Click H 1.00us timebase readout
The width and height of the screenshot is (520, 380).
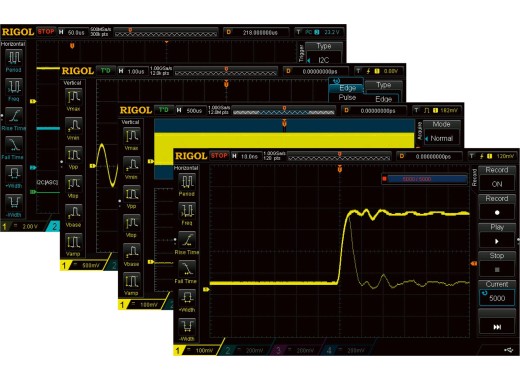tap(132, 71)
